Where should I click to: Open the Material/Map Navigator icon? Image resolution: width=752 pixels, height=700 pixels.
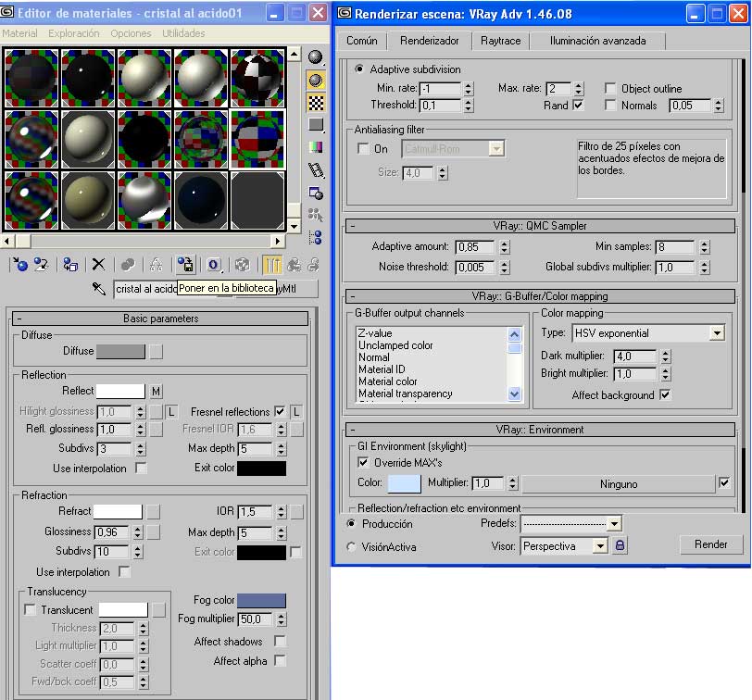316,237
